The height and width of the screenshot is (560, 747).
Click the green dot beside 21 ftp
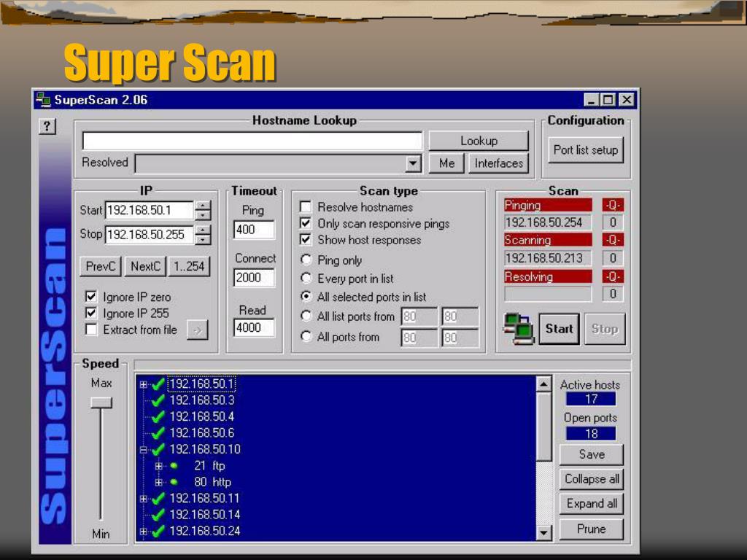(174, 466)
